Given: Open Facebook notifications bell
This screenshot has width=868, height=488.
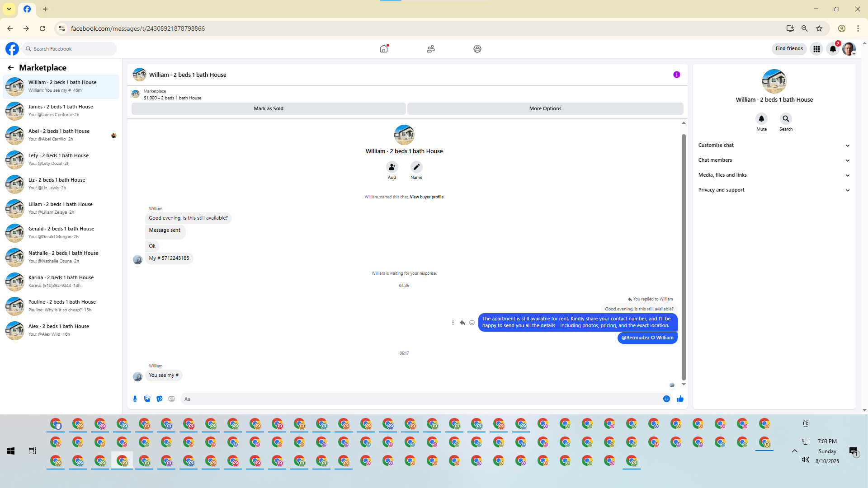Looking at the screenshot, I should tap(832, 49).
